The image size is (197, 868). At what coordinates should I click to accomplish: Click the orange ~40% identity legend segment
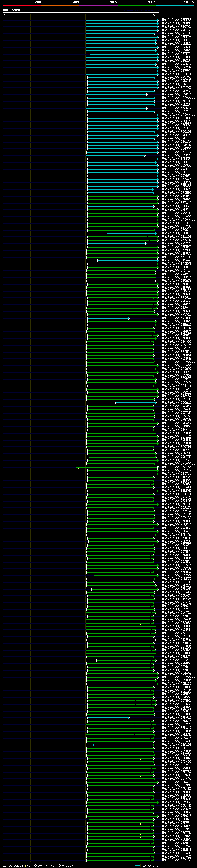coord(60,6)
